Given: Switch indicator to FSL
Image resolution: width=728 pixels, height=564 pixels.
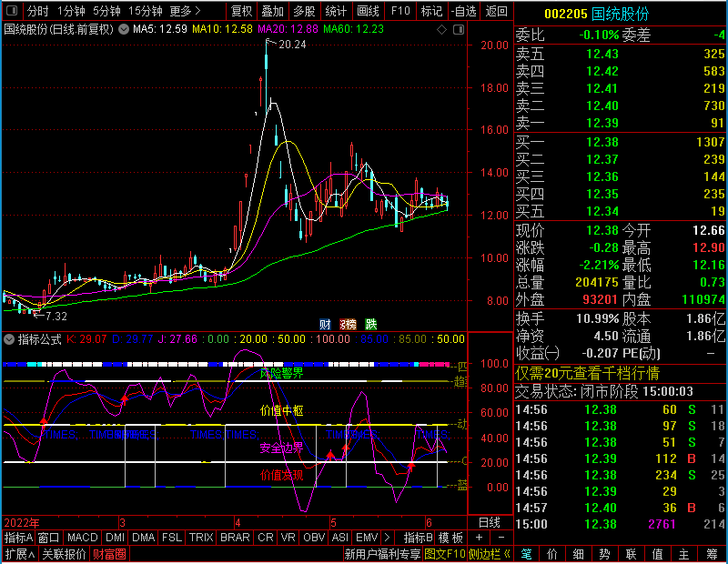Looking at the screenshot, I should [x=172, y=538].
